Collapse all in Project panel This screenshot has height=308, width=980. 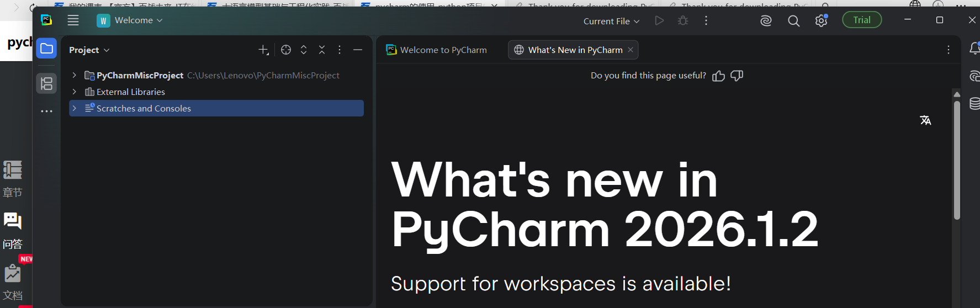click(x=322, y=50)
